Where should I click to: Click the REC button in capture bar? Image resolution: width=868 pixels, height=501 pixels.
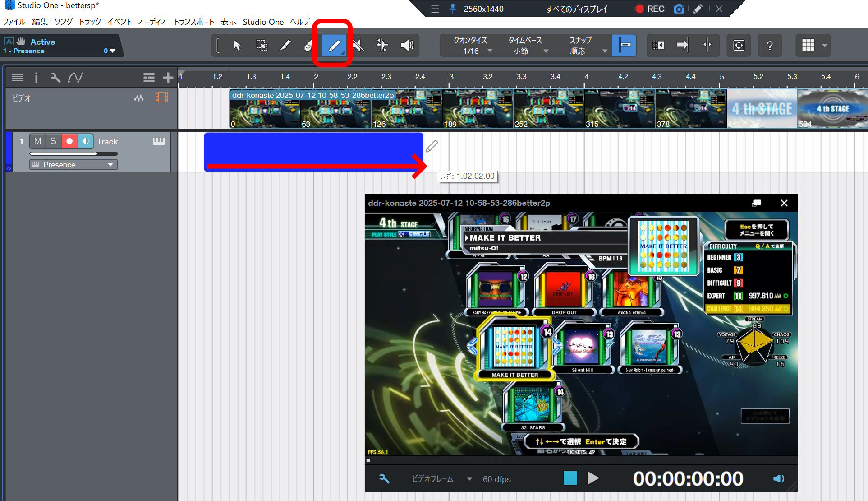[x=650, y=9]
